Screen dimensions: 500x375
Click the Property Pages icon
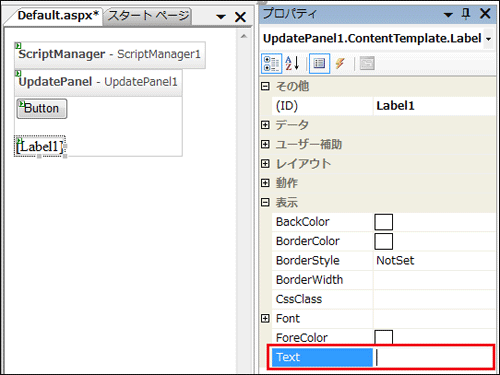[x=367, y=63]
